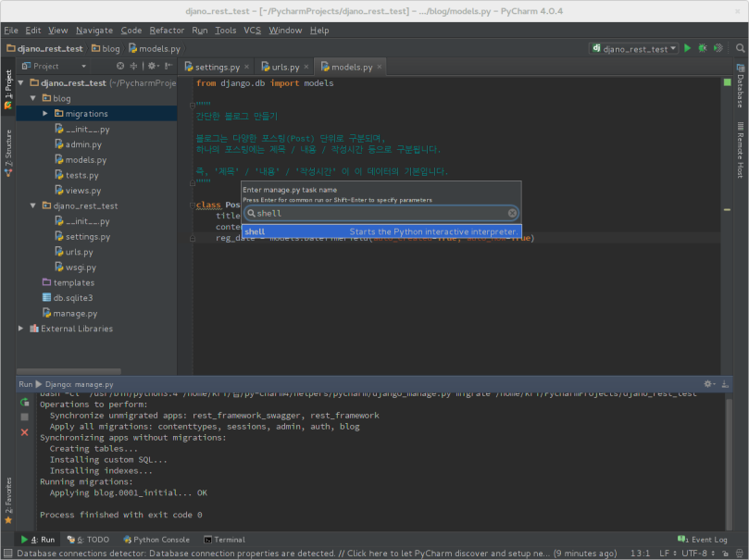Open the Code menu
The image size is (749, 560).
[131, 30]
